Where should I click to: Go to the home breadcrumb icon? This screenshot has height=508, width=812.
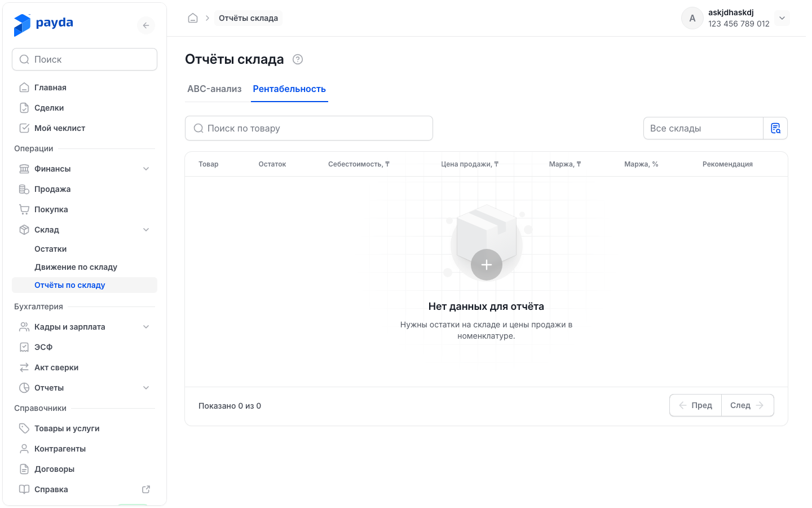tap(193, 18)
